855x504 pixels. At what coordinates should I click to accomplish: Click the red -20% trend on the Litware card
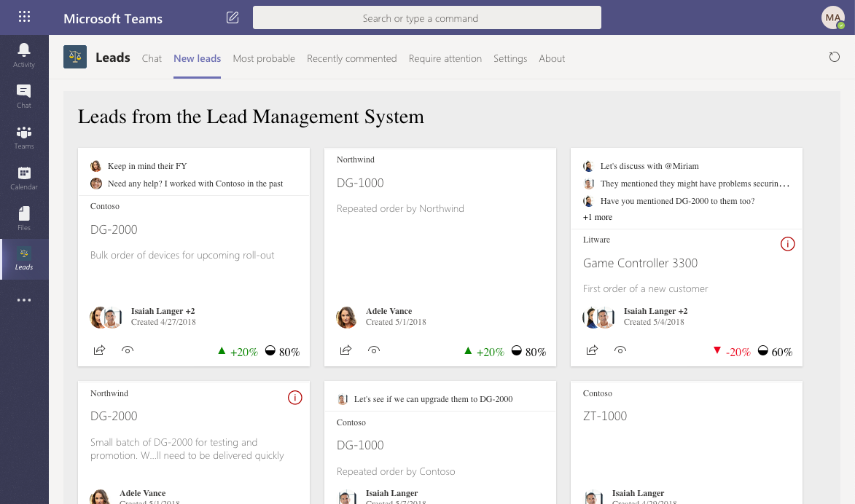tap(732, 352)
